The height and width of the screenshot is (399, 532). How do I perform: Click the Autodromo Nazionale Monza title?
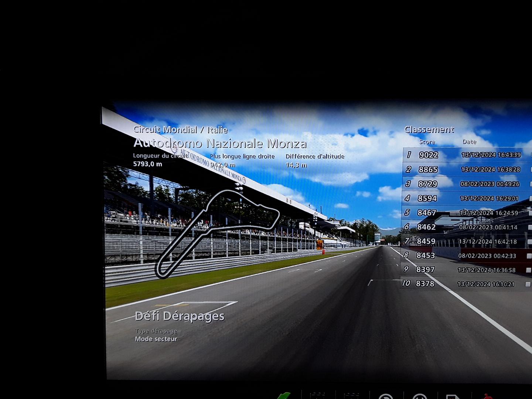point(220,143)
